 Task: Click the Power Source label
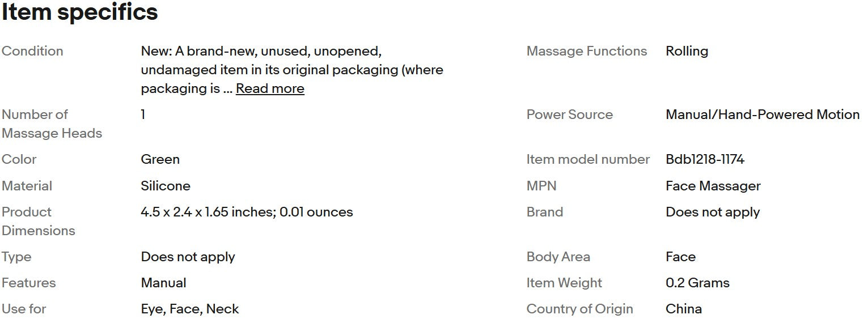(x=569, y=114)
